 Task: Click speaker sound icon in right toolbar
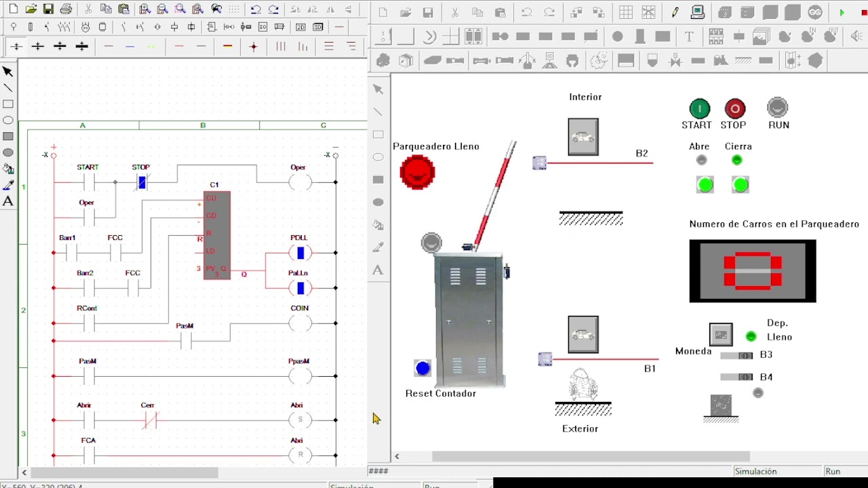856,37
